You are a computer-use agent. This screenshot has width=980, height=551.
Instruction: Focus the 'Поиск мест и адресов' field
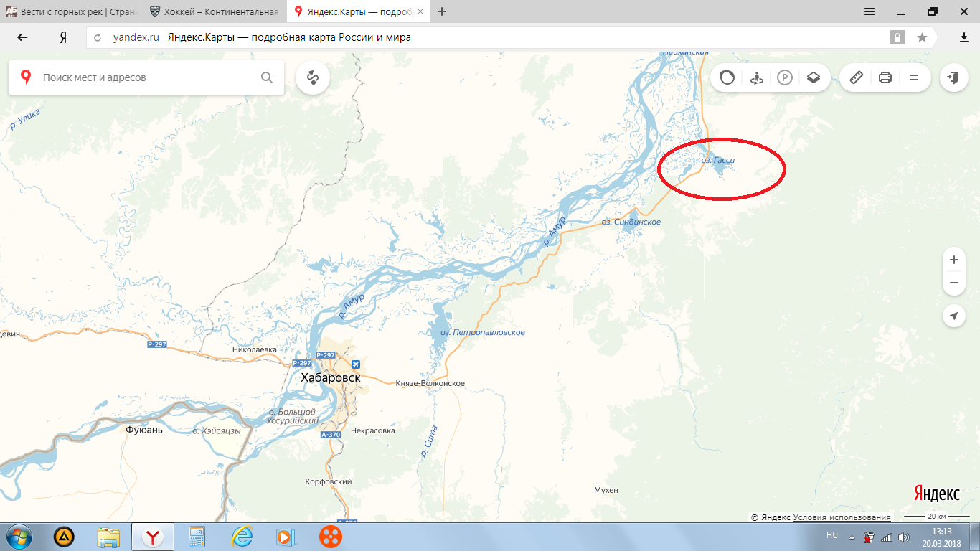147,77
